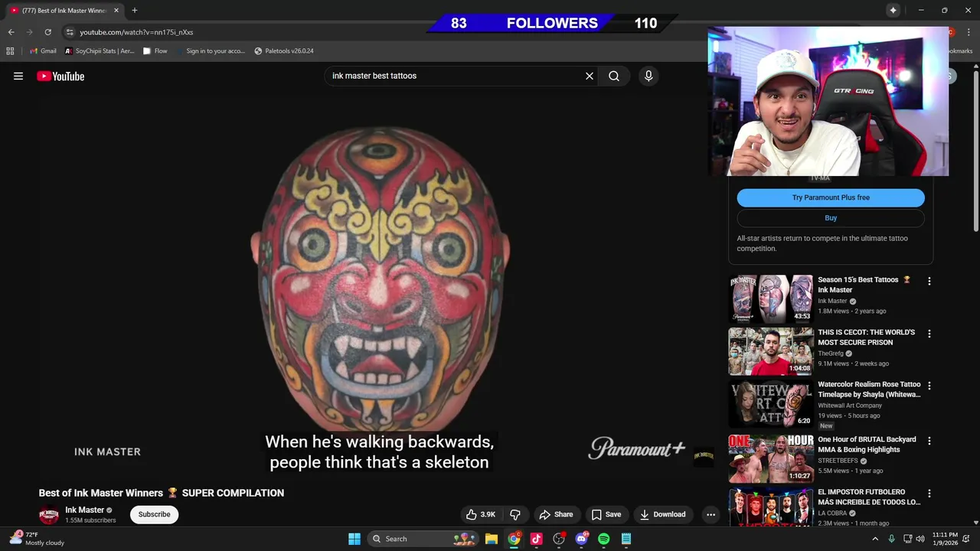This screenshot has width=980, height=551.
Task: Open the Windows Start menu
Action: tap(354, 539)
